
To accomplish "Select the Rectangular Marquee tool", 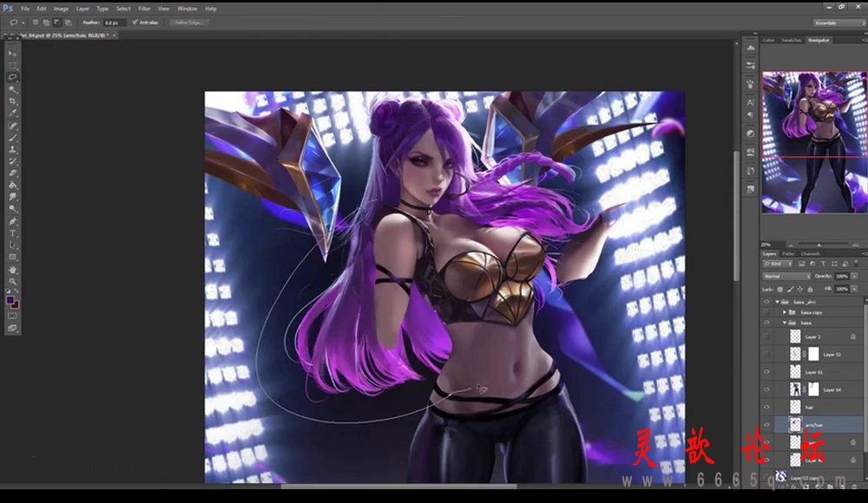I will point(12,66).
